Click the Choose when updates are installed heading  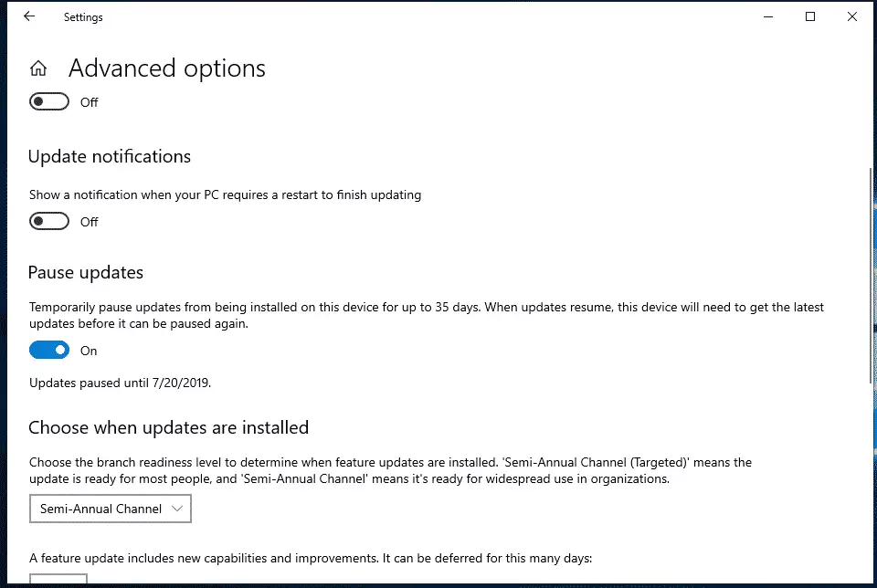coord(168,427)
